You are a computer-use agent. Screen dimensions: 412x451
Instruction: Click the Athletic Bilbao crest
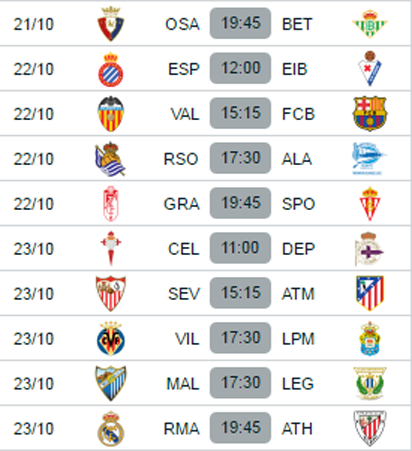[x=370, y=429]
